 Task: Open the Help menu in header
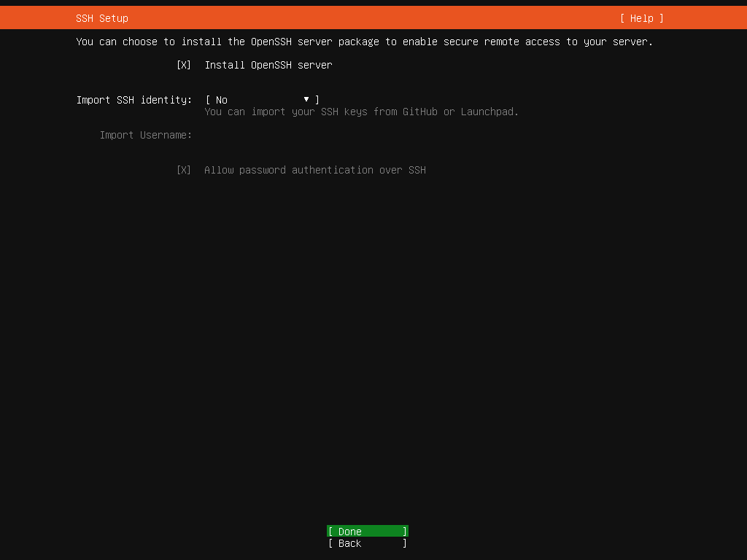(641, 18)
